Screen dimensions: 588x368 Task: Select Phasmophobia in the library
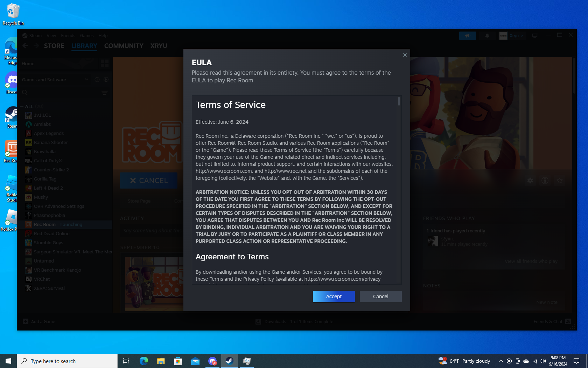coord(49,216)
